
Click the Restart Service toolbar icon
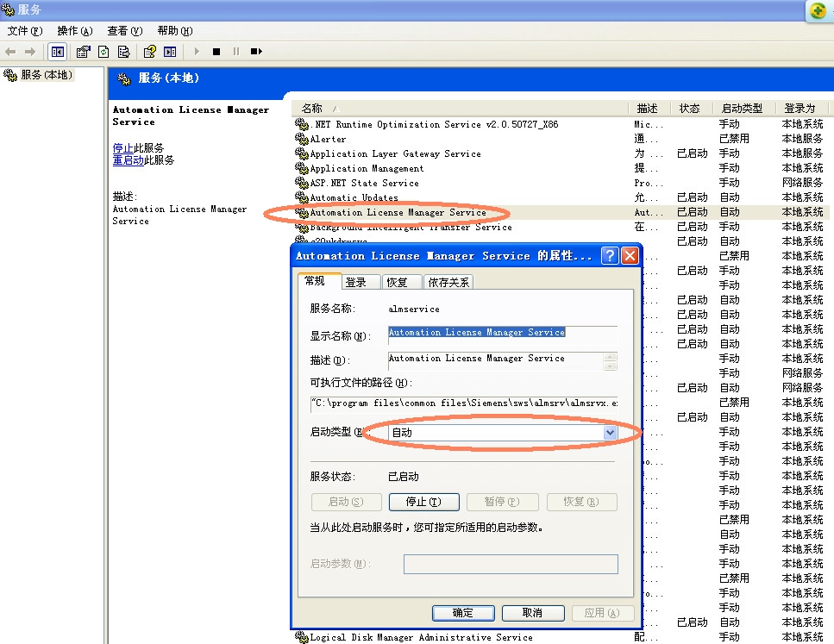[x=256, y=52]
